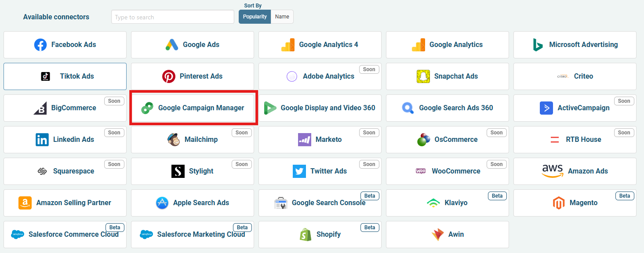This screenshot has height=253, width=644.
Task: Click the Soon badge on Adobe Analytics
Action: point(369,69)
